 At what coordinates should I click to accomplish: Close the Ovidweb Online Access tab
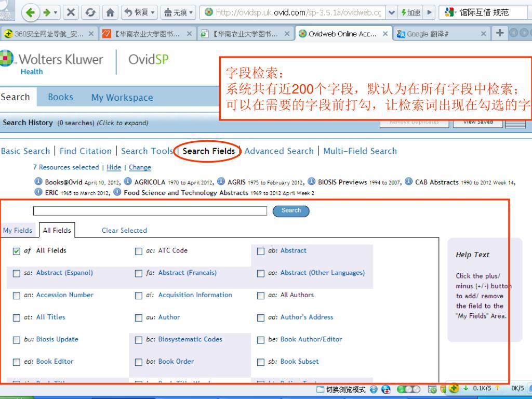385,34
